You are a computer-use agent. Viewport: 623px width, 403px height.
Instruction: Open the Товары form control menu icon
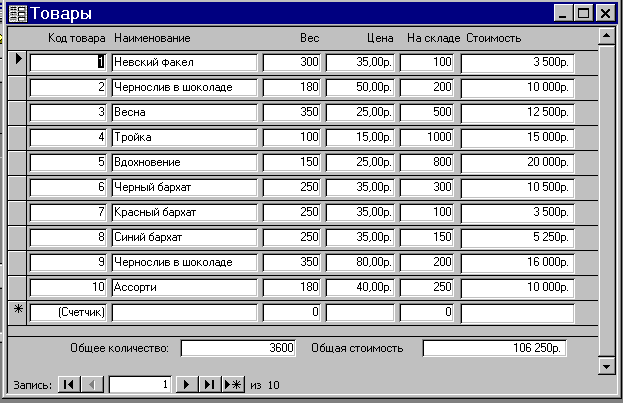(17, 14)
